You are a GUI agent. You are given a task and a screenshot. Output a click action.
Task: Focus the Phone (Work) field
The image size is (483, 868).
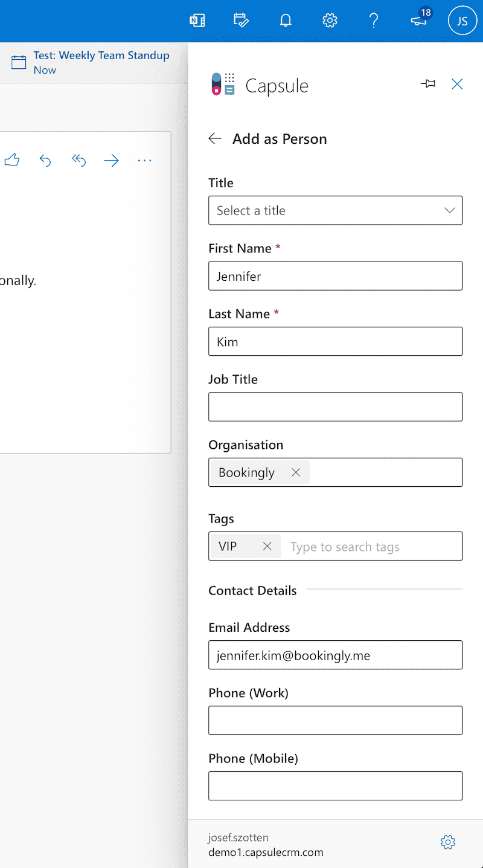tap(335, 720)
